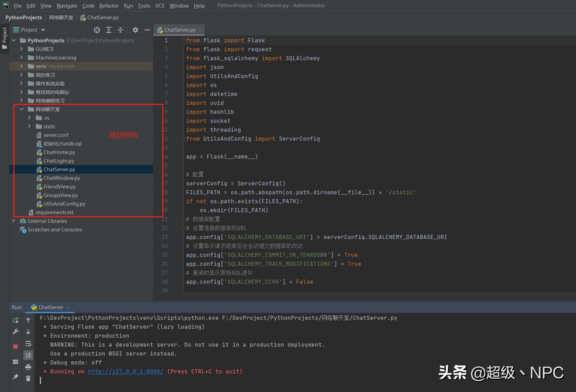Collapse the 网络聊天室 folder

point(22,109)
